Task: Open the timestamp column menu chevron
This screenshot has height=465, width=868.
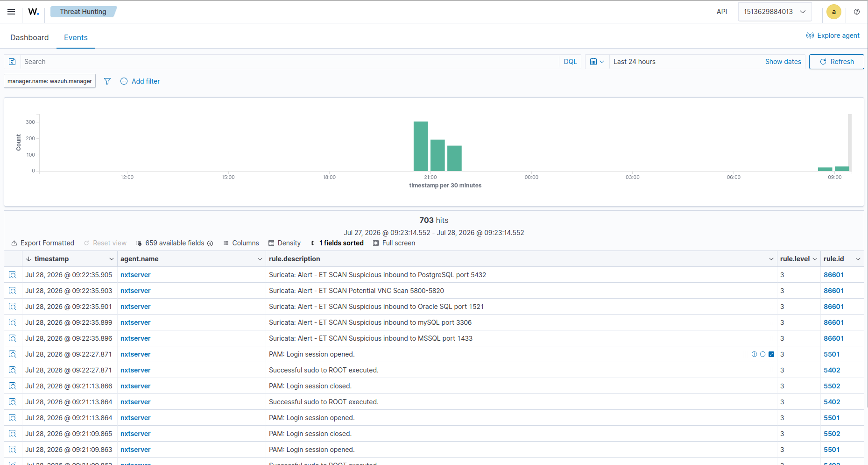Action: pos(112,259)
